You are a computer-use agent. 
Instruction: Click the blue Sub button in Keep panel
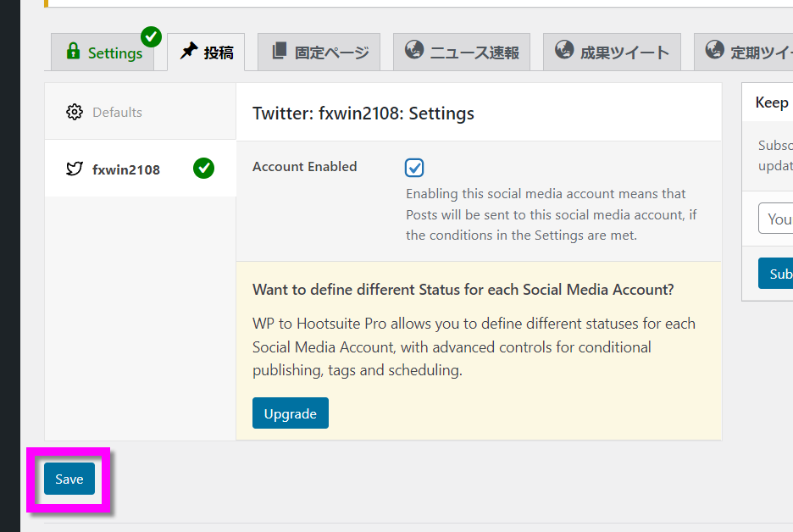click(x=776, y=274)
